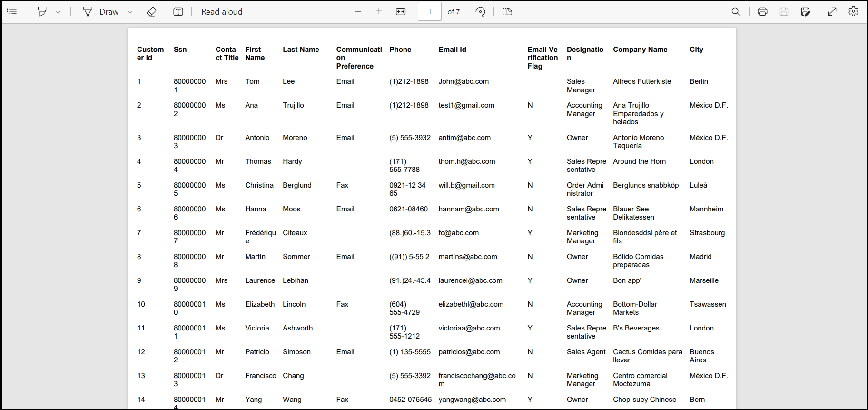The height and width of the screenshot is (410, 868).
Task: Click the phone '(5) 555-3932'
Action: tap(410, 138)
